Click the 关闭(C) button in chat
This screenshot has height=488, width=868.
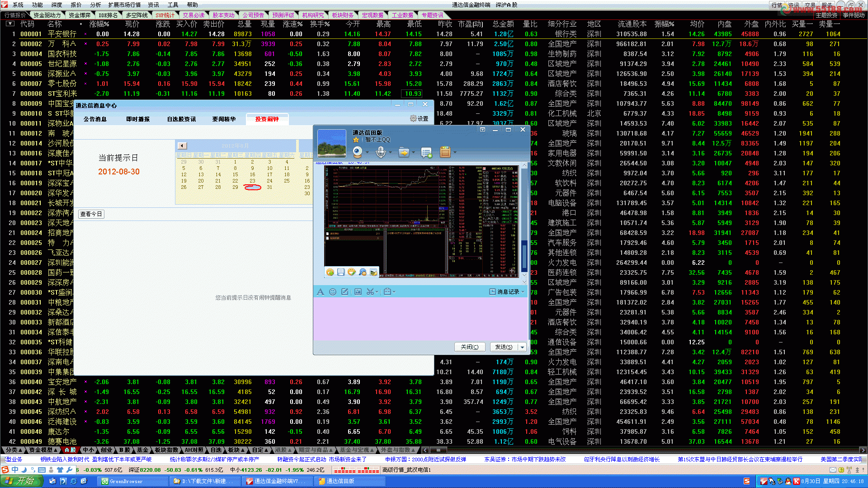[x=470, y=347]
